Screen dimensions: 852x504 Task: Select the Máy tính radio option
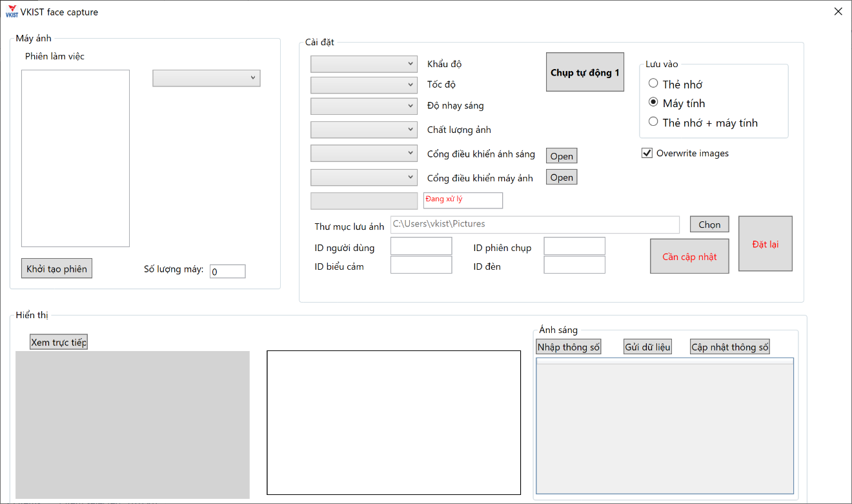coord(654,103)
